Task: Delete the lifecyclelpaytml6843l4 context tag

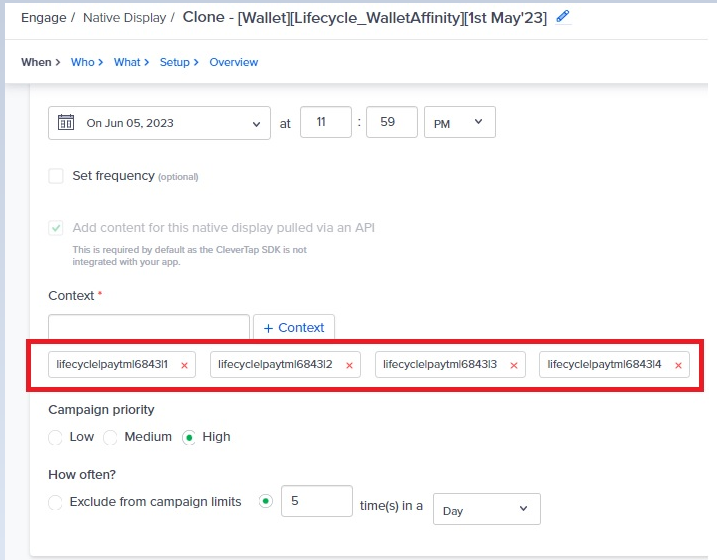Action: 679,365
